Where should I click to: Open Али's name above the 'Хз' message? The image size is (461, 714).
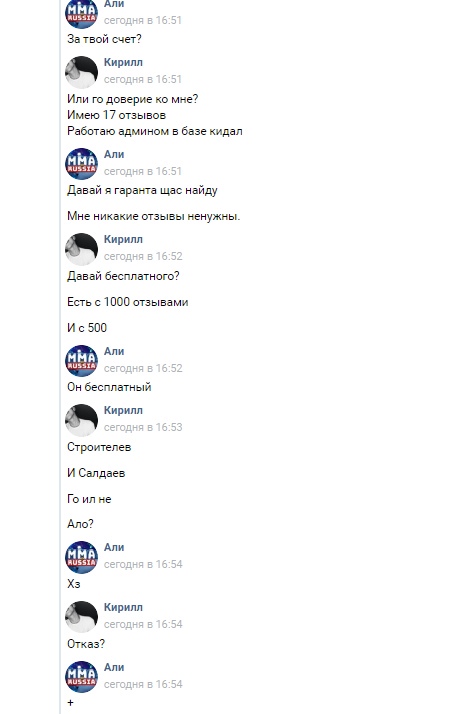click(114, 547)
